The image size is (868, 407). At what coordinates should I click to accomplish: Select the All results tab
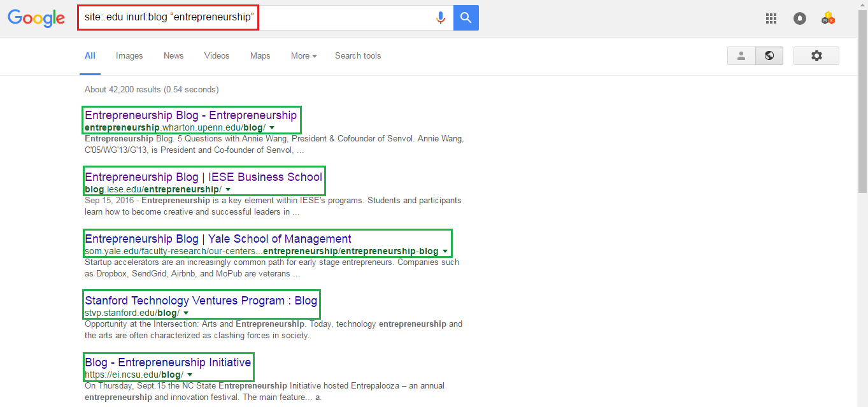coord(90,55)
